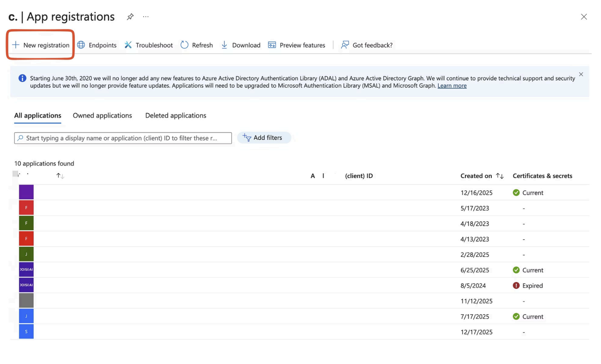This screenshot has height=364, width=601.
Task: Click the Expired status in the 8/5/2024 row
Action: coord(528,286)
